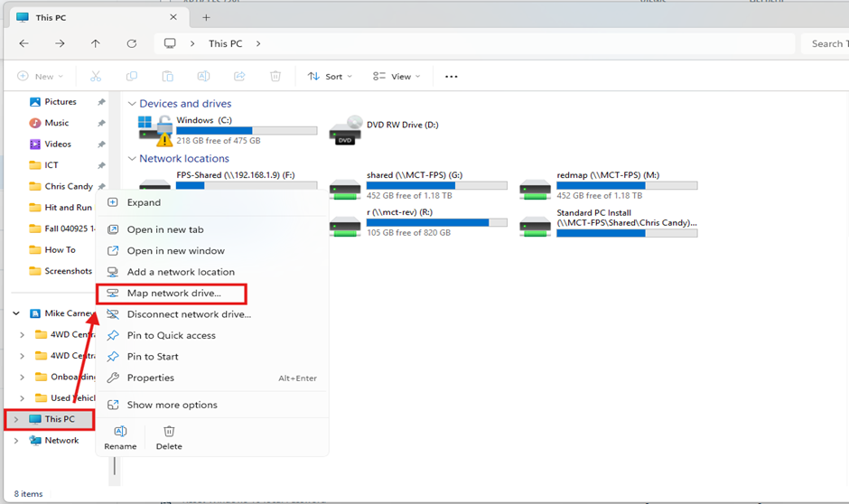Select Map network drive... menu entry
Viewport: 849px width, 504px height.
click(172, 294)
